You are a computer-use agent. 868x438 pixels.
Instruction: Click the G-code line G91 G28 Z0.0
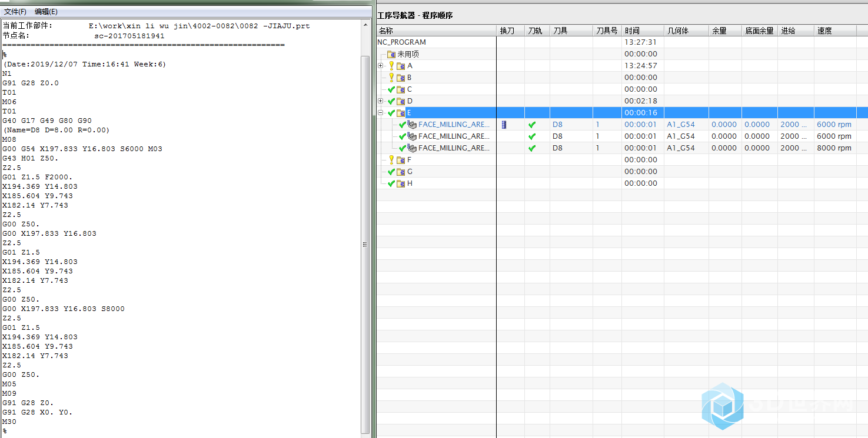coord(31,83)
